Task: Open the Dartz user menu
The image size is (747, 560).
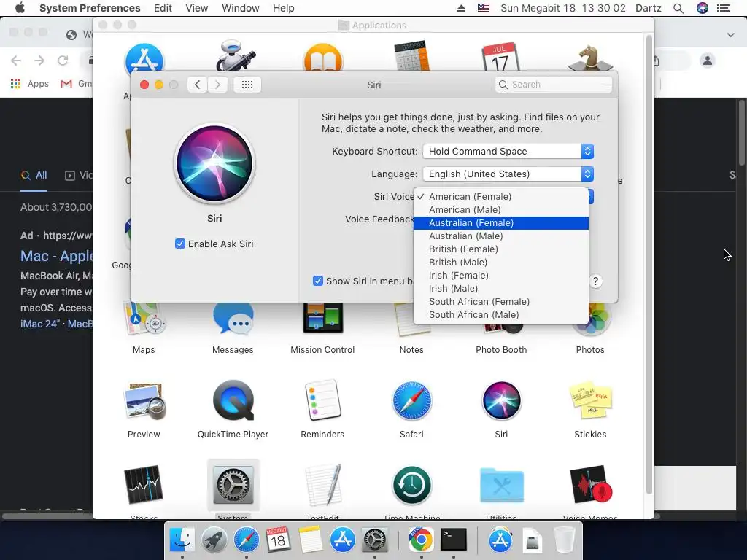Action: (x=649, y=8)
